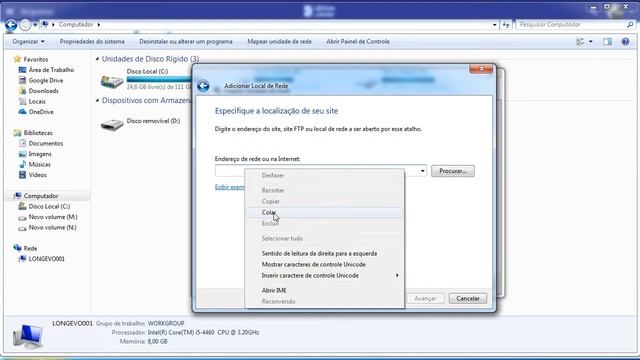Click Computador in the address bar breadcrumb

pyautogui.click(x=76, y=24)
